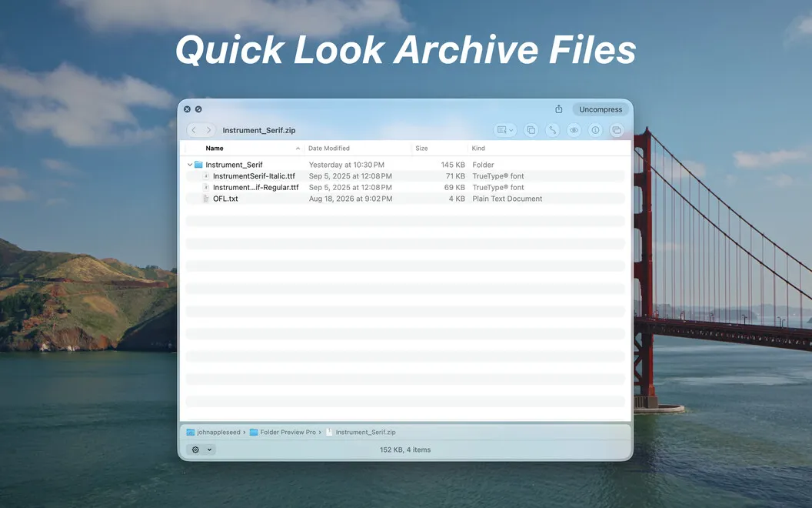Click the folder icon beside Instrument_Serif
The width and height of the screenshot is (812, 508).
tap(198, 165)
